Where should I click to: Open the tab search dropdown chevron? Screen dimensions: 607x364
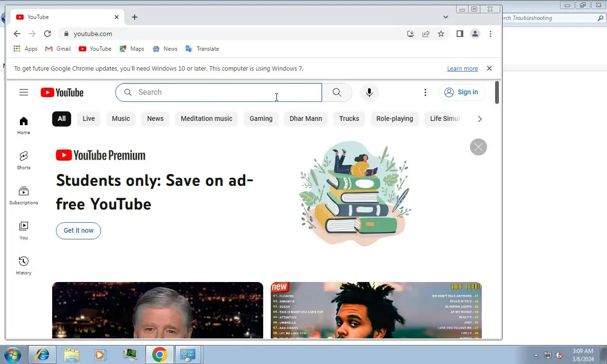[x=446, y=17]
